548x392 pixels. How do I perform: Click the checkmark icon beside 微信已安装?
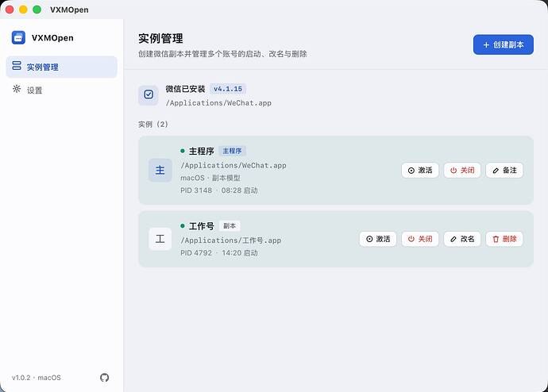tap(149, 95)
